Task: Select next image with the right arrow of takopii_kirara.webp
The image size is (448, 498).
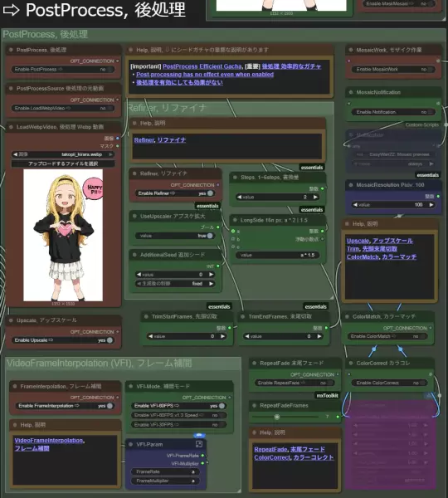Action: [111, 154]
